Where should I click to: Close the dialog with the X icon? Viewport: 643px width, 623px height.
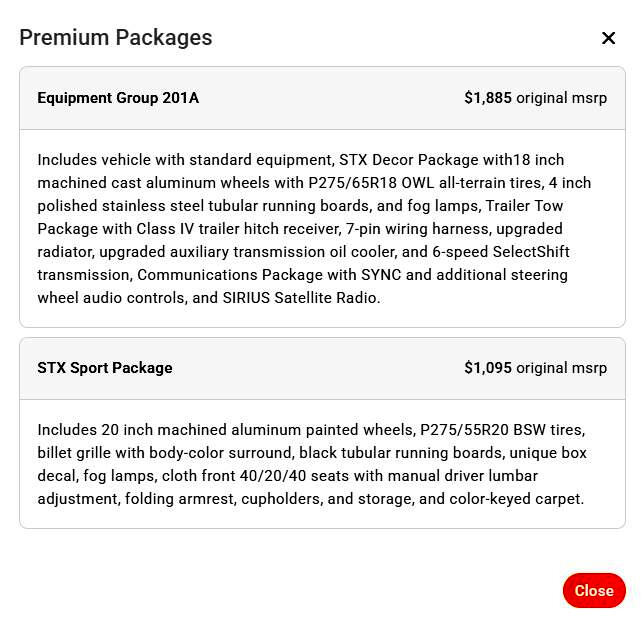pos(608,38)
